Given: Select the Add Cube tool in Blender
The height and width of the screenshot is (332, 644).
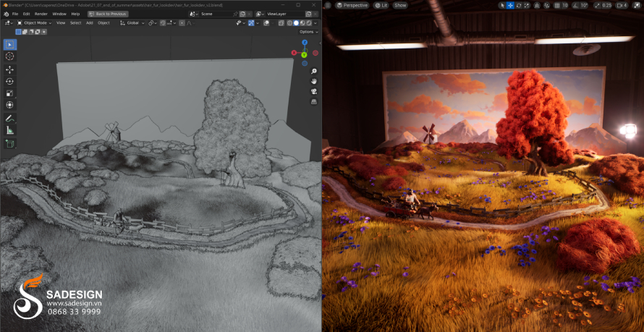Looking at the screenshot, I should pos(10,144).
